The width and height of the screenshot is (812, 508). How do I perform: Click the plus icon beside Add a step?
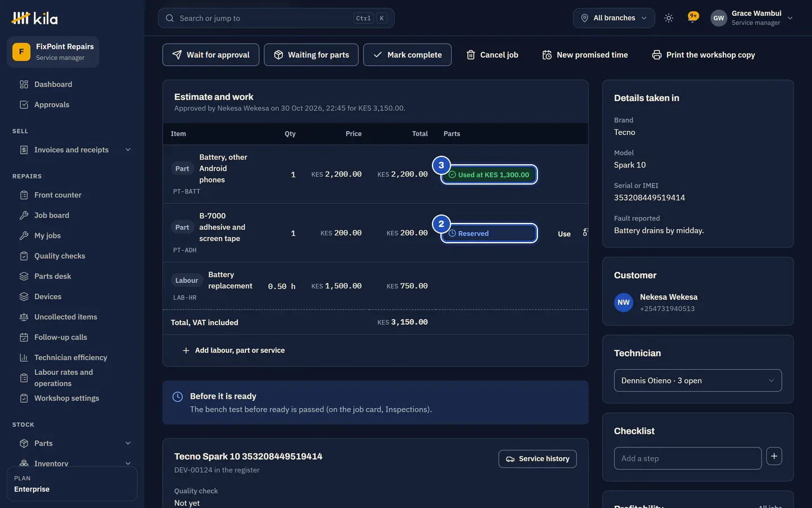click(x=774, y=456)
